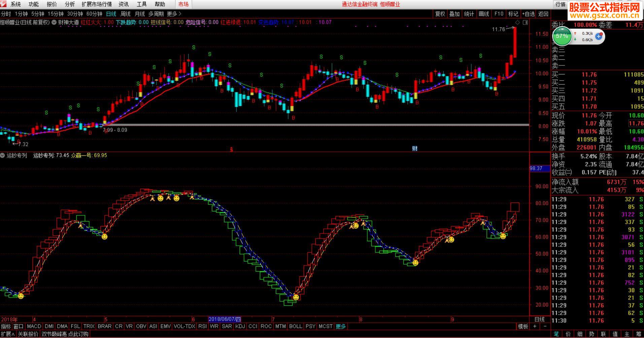Screen dimensions: 644x338
Task: Click the 叠加 toolbar button
Action: (x=454, y=14)
